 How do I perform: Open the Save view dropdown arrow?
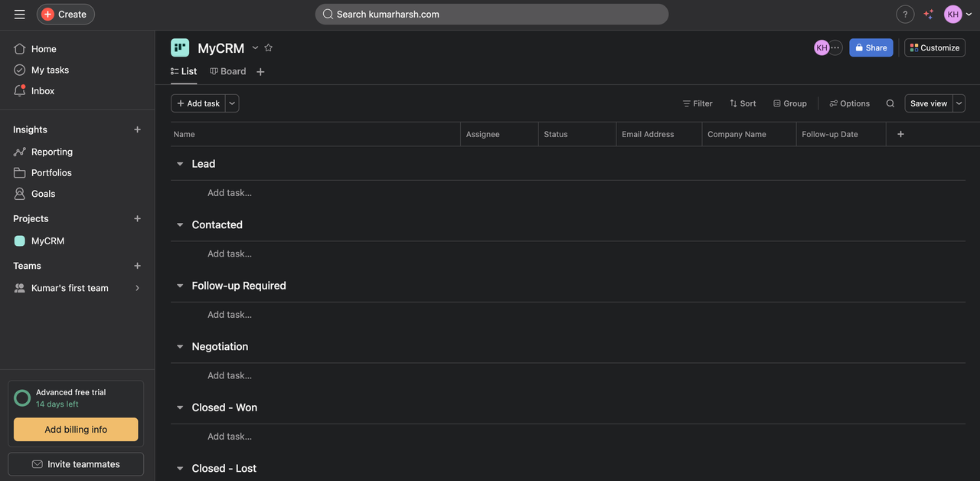click(958, 103)
